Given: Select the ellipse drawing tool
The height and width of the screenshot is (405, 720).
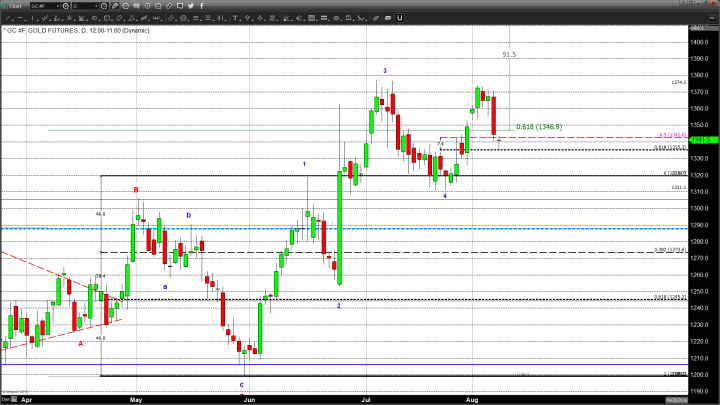Looking at the screenshot, I should coord(95,18).
